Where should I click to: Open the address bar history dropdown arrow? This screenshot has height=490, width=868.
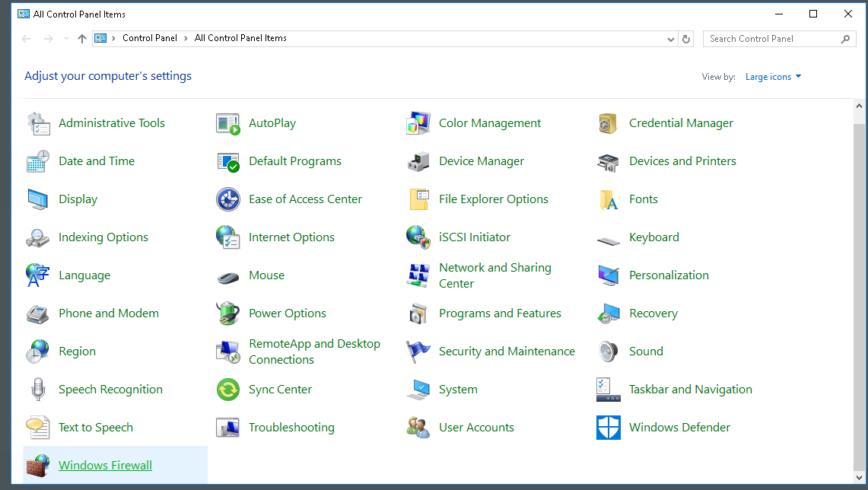coord(670,40)
